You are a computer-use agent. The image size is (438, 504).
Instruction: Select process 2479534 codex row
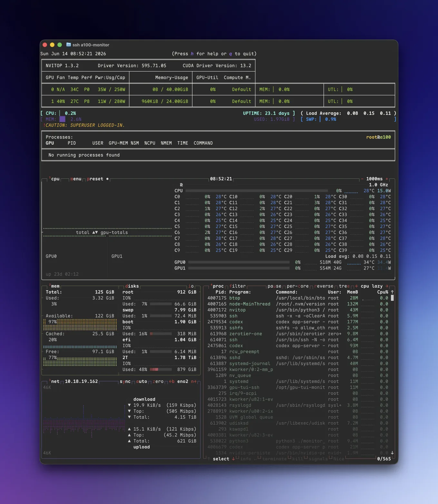pyautogui.click(x=298, y=322)
